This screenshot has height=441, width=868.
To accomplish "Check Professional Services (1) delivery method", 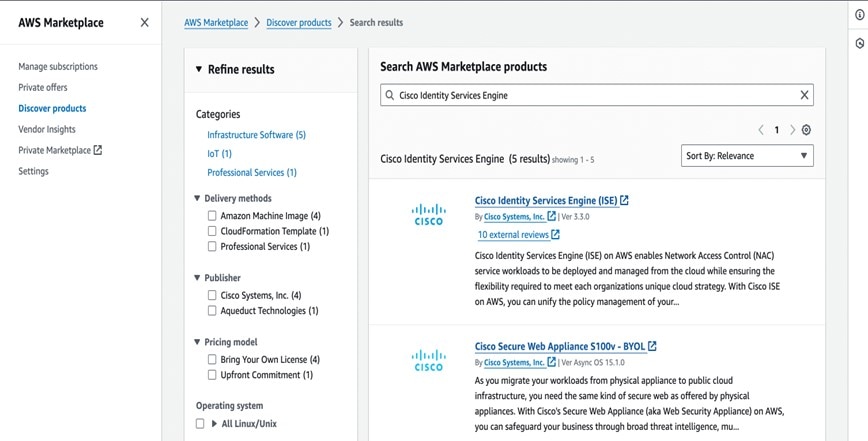I will coord(212,247).
